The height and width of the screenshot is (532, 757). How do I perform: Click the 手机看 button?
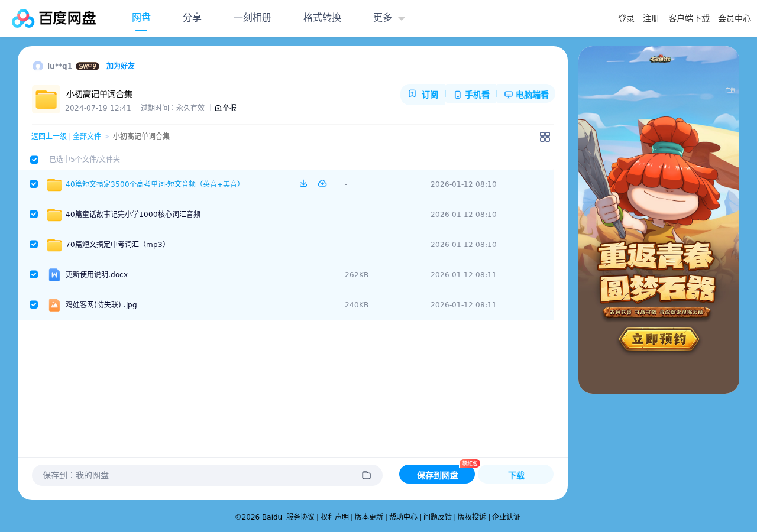[x=471, y=95]
